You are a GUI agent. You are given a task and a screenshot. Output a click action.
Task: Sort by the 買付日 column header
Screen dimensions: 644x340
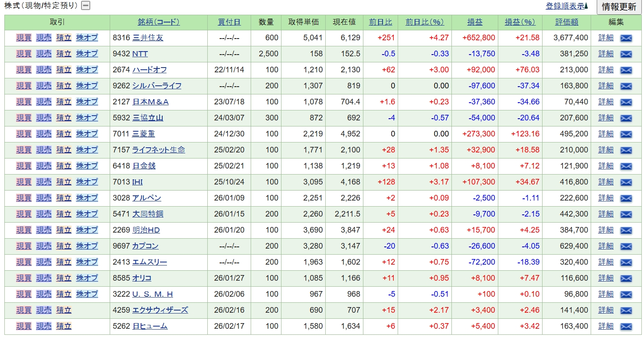(x=229, y=22)
